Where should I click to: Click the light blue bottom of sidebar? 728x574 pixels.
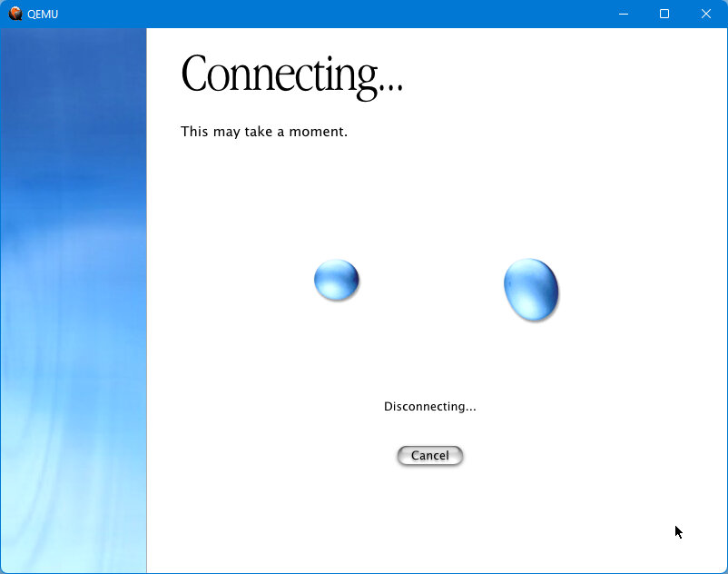pos(74,527)
